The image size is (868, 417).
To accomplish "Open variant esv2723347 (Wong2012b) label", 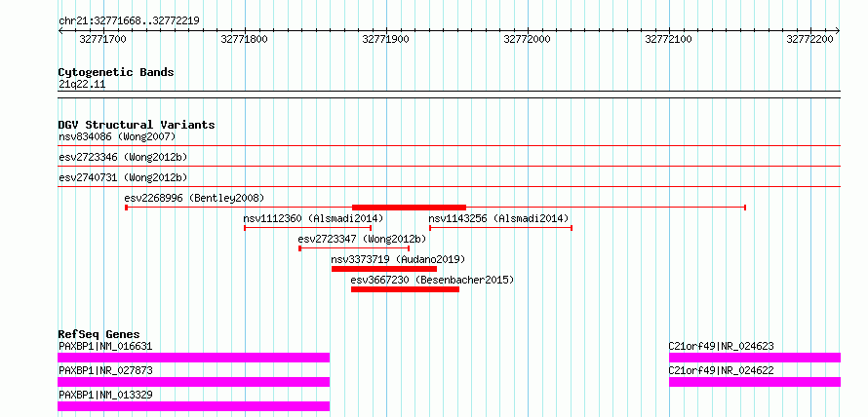I will tap(362, 239).
